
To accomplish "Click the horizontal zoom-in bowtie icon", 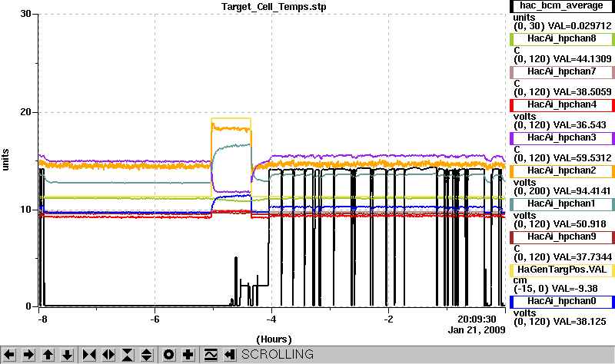I will pyautogui.click(x=89, y=355).
